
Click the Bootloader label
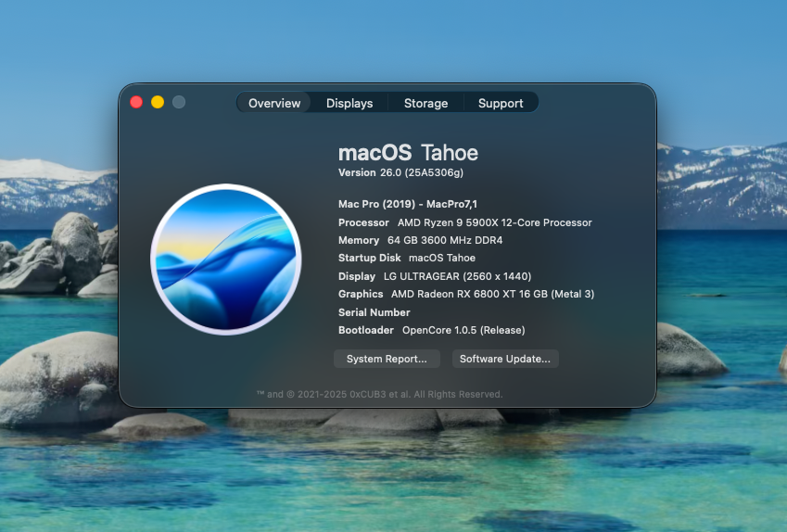tap(366, 330)
